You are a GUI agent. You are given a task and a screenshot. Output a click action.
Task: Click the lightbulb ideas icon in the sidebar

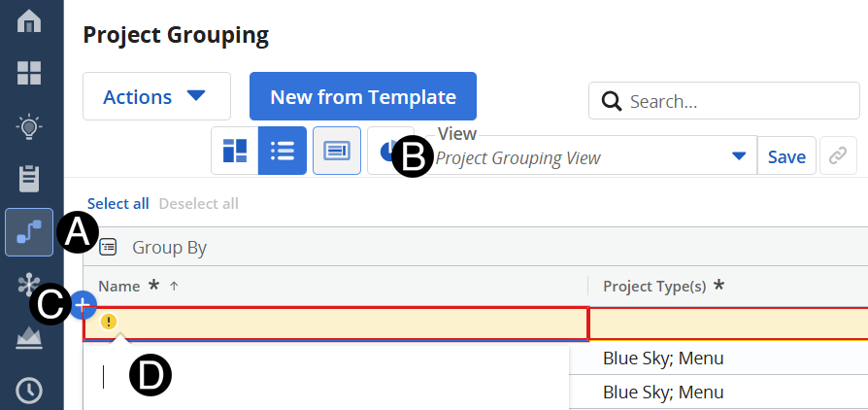pos(29,126)
